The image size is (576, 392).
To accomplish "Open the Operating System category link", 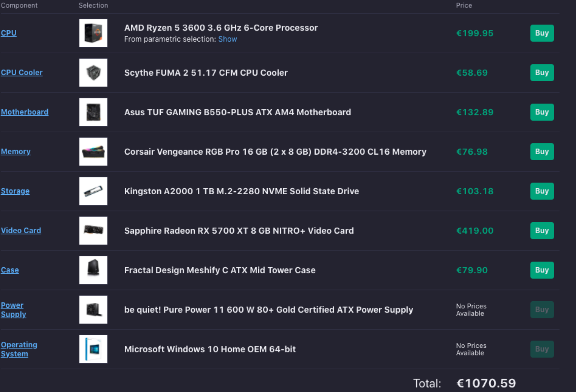I will (x=19, y=349).
